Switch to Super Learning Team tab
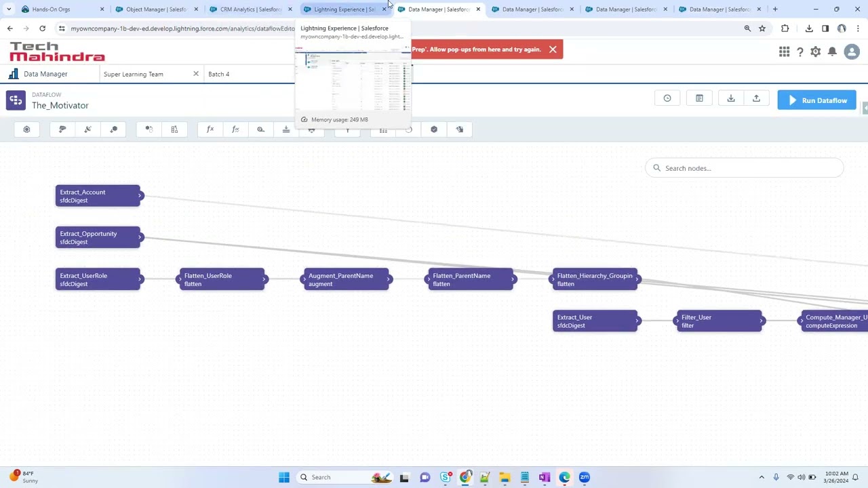The image size is (868, 488). point(133,74)
